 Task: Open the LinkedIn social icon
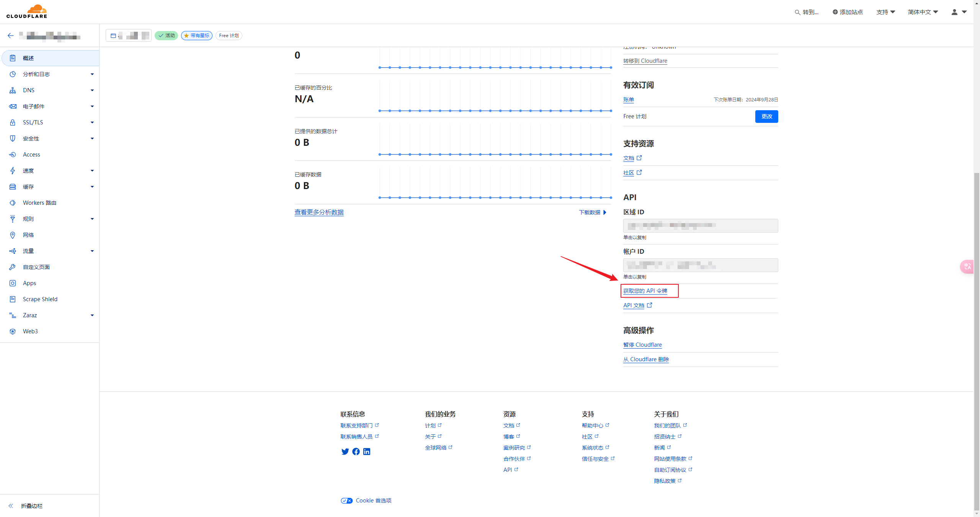(x=367, y=452)
